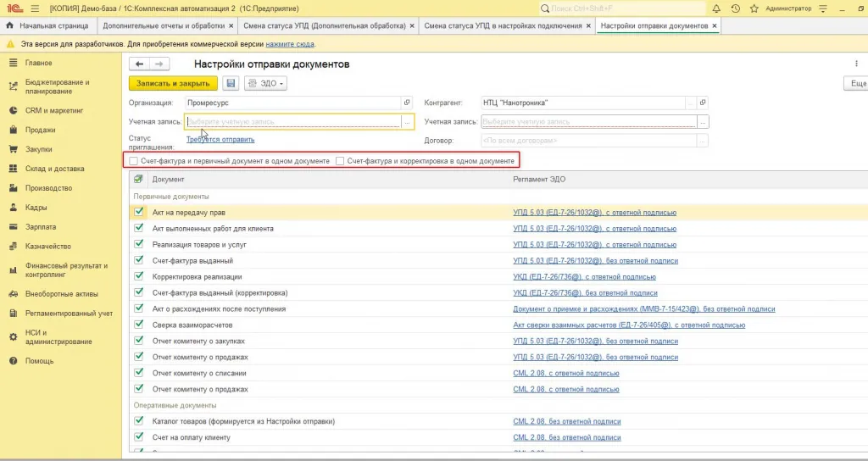Click the нажмите сюда link
Screen dimensions: 868x461
(x=290, y=44)
